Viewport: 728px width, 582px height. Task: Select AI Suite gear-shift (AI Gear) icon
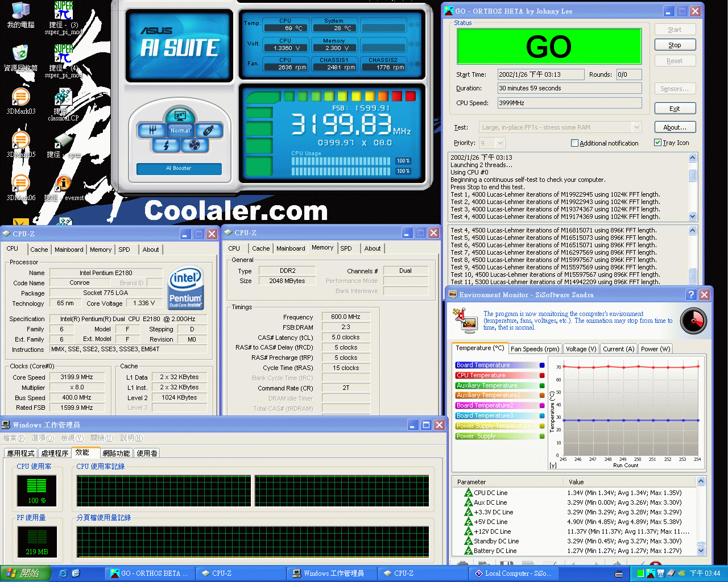click(x=152, y=130)
